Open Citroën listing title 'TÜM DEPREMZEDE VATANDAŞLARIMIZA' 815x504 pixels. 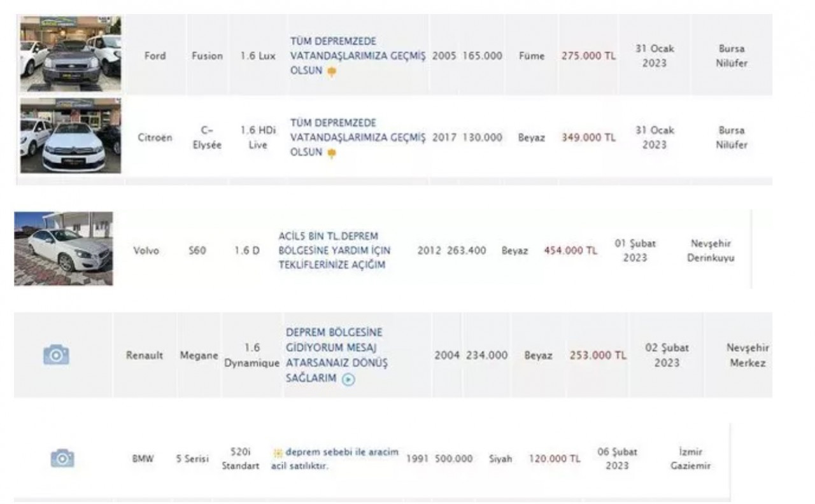[x=357, y=137]
